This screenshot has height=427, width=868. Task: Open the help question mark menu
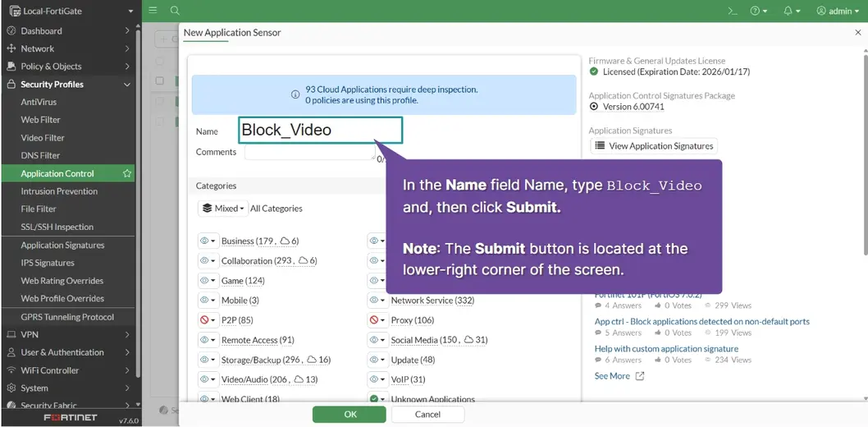click(758, 11)
